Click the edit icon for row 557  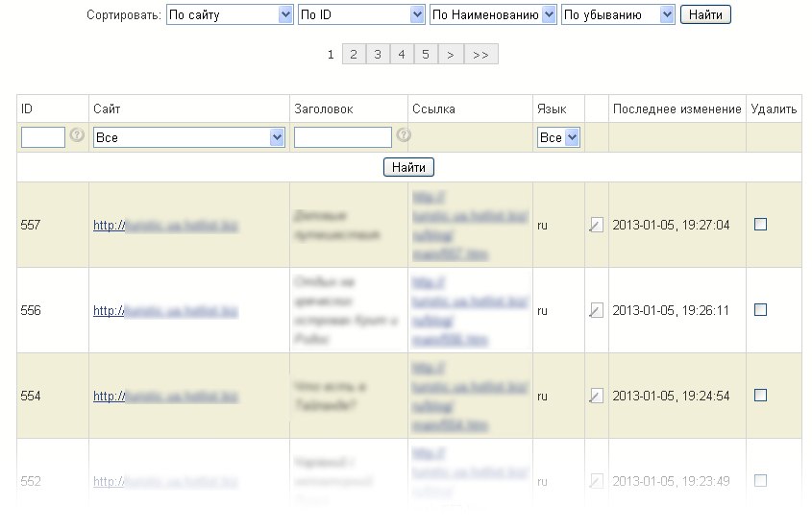pyautogui.click(x=596, y=226)
